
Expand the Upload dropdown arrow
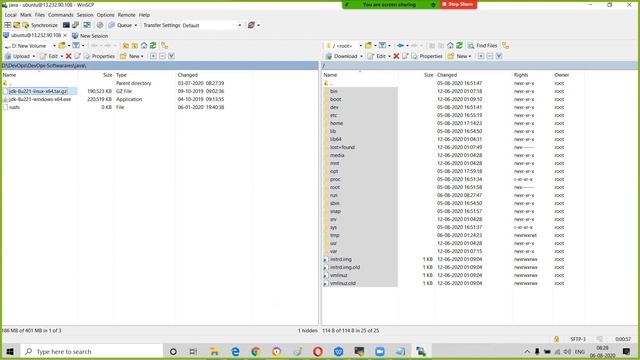tap(33, 56)
